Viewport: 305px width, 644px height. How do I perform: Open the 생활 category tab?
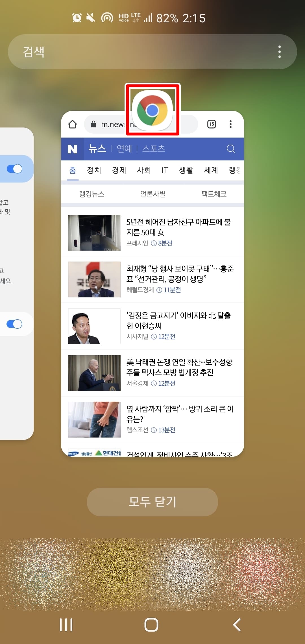(186, 170)
